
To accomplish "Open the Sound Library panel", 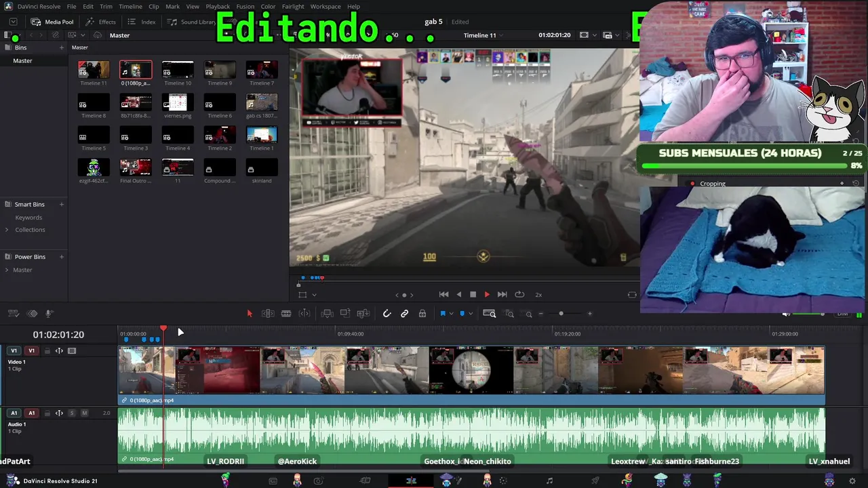I will (193, 22).
